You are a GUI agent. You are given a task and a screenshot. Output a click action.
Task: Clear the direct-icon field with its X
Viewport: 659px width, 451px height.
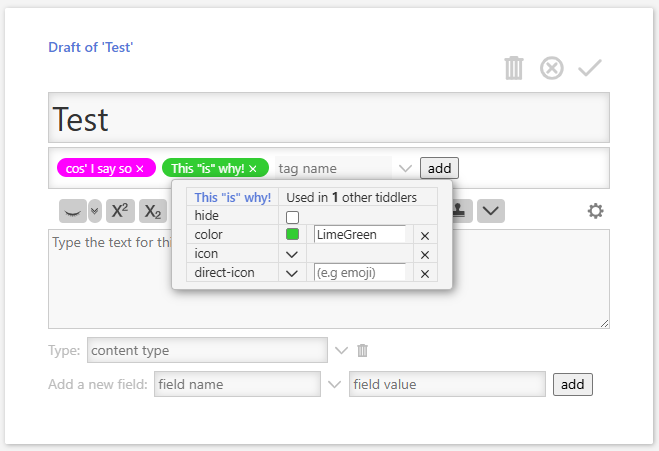425,274
